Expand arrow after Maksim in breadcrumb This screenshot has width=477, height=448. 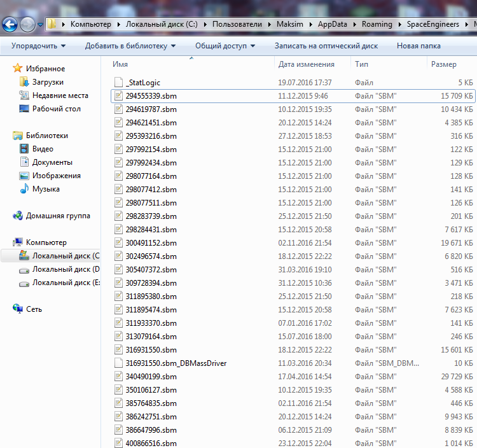click(310, 24)
